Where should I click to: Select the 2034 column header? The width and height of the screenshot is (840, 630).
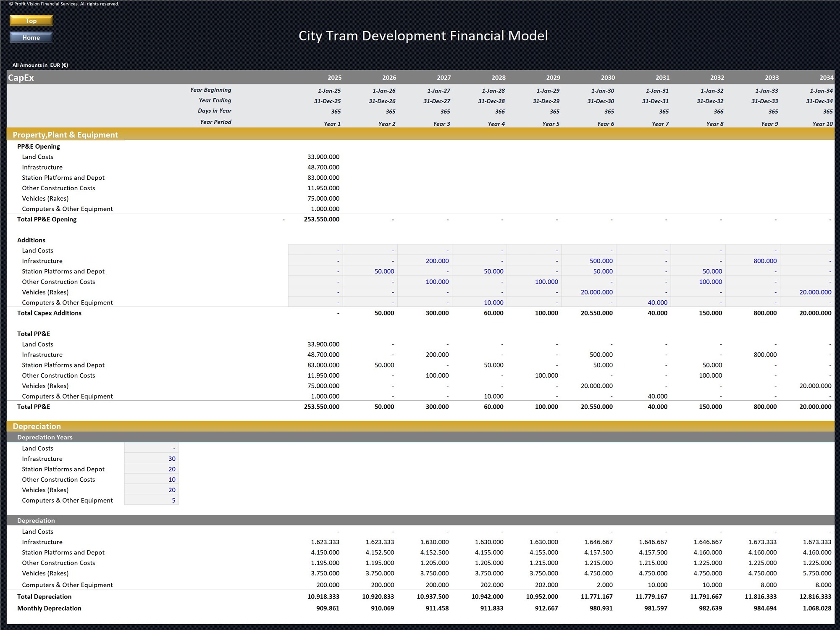pyautogui.click(x=825, y=77)
